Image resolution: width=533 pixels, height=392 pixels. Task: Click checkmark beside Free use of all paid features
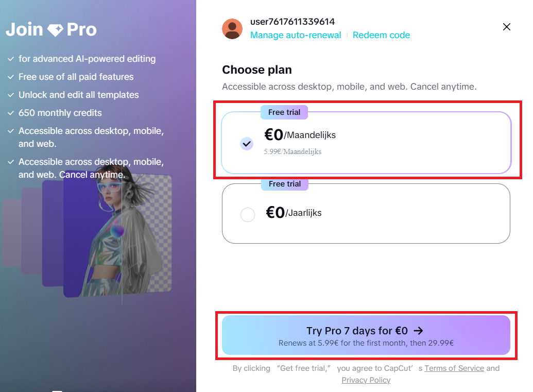[10, 77]
